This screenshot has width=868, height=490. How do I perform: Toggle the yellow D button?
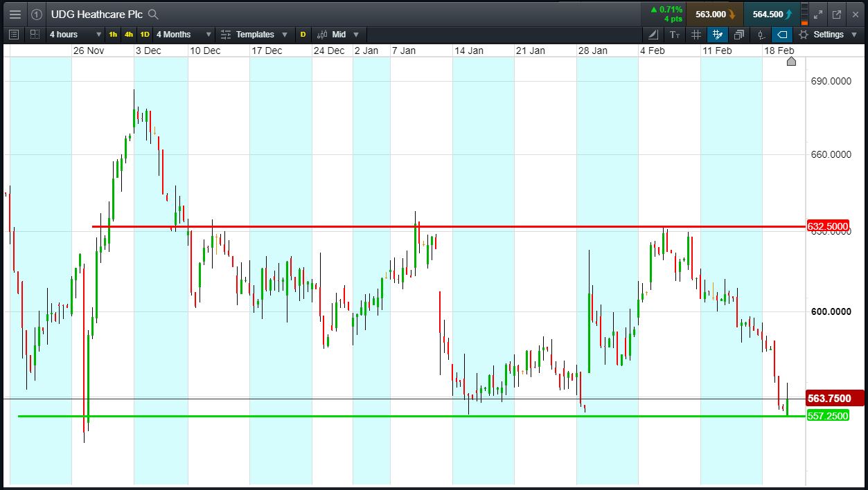point(303,34)
